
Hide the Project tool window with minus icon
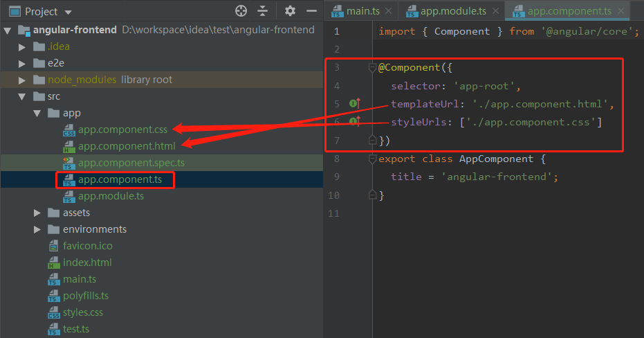coord(312,11)
